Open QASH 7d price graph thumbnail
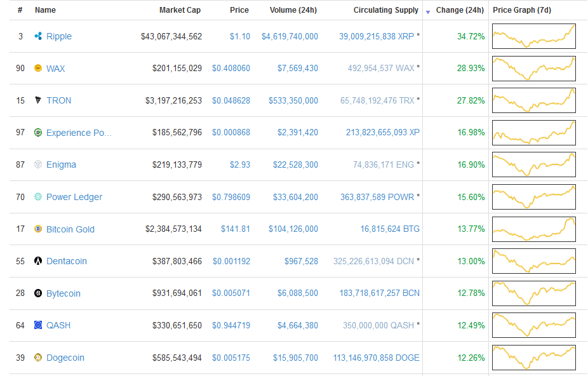The height and width of the screenshot is (376, 588). tap(533, 325)
